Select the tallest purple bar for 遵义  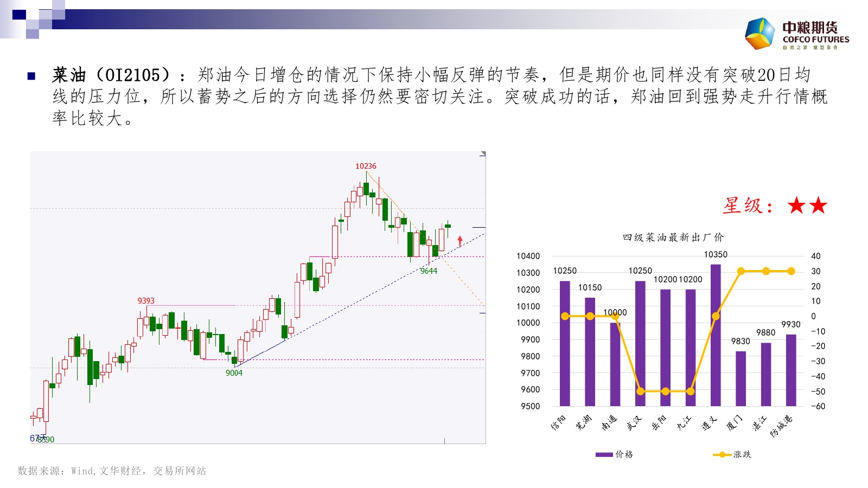tap(716, 335)
